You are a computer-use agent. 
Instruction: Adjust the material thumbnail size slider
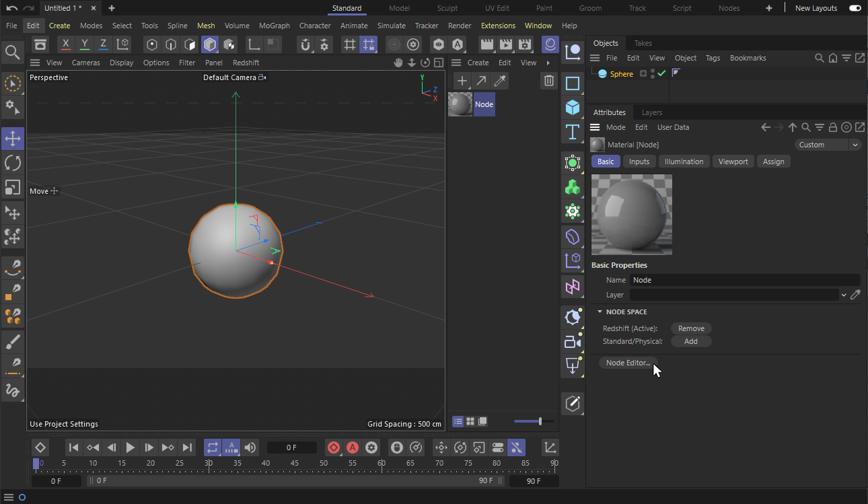(x=540, y=421)
